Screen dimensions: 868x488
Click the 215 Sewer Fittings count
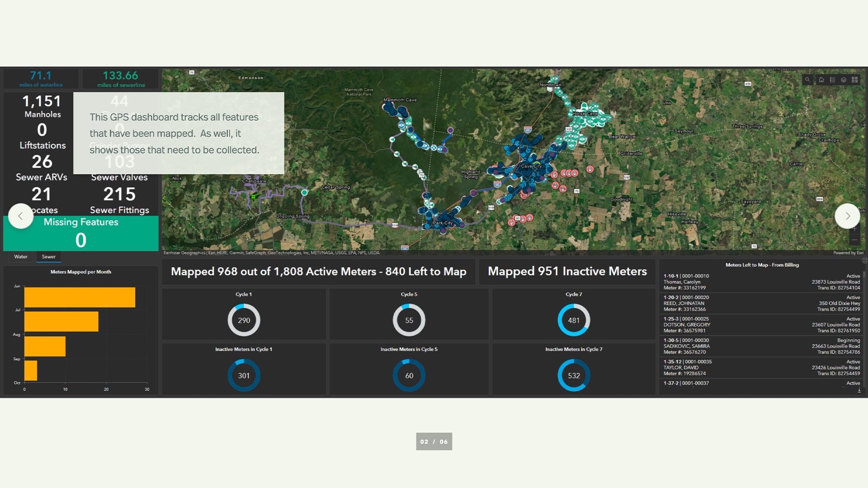[119, 201]
